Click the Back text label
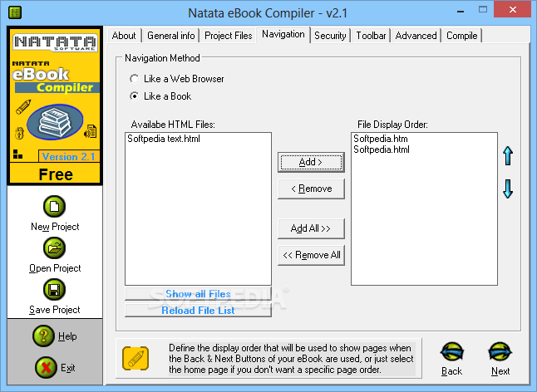Image resolution: width=537 pixels, height=392 pixels. (451, 371)
